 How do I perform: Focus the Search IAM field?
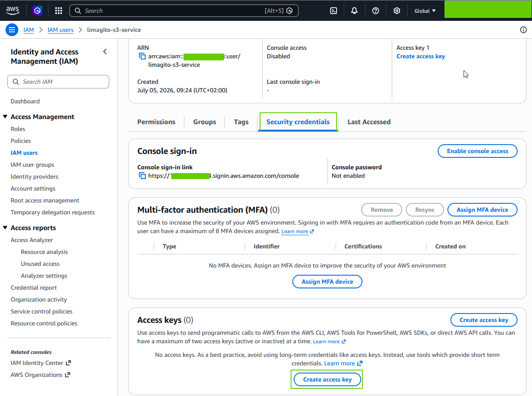click(x=58, y=82)
